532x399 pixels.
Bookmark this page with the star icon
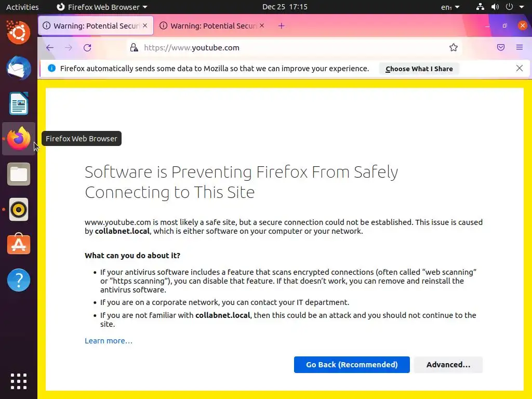[x=454, y=48]
